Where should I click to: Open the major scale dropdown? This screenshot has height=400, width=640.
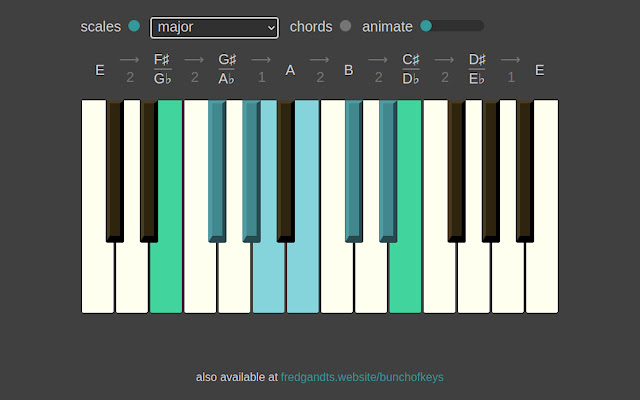click(x=214, y=27)
